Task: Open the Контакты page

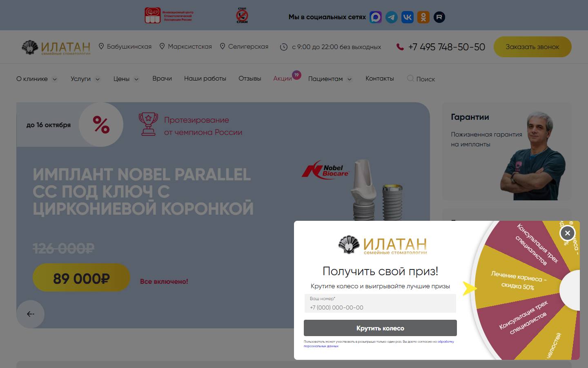Action: (380, 79)
